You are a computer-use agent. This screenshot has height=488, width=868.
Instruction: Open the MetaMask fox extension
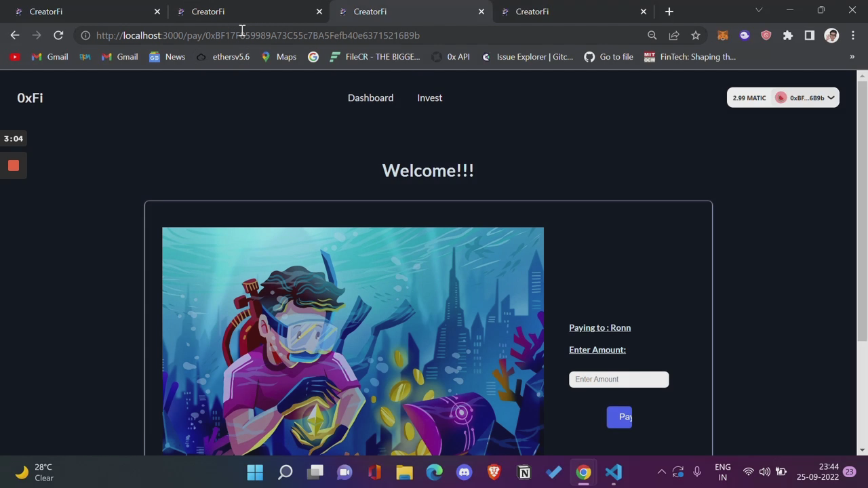[x=723, y=35]
